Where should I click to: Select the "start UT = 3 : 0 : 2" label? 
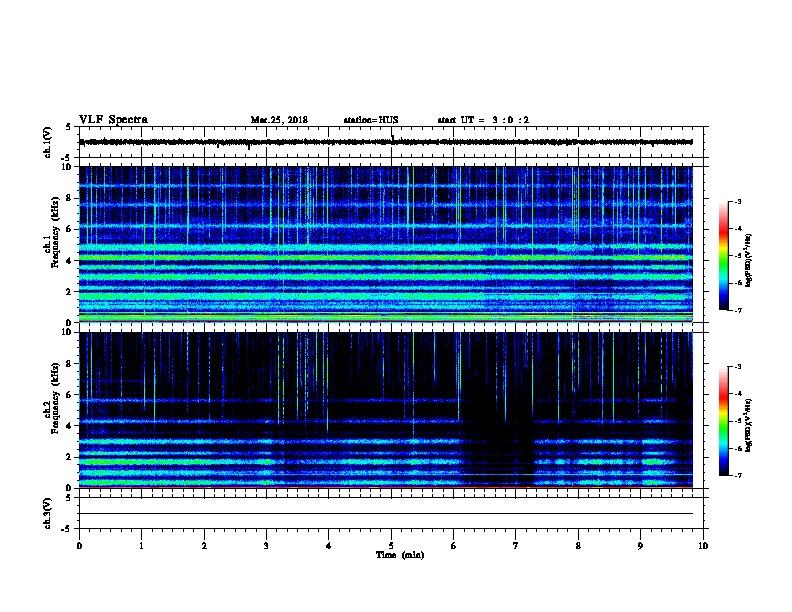click(x=483, y=120)
